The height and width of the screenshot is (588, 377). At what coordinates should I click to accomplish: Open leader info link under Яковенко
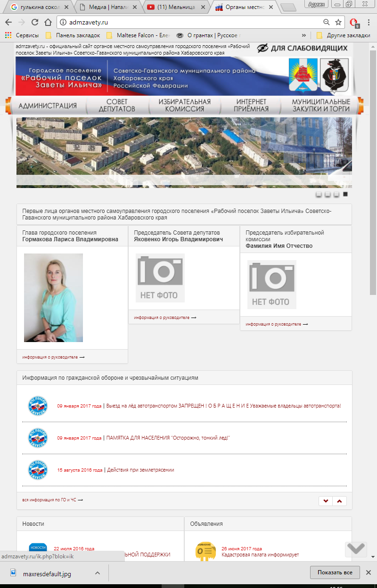tap(165, 318)
